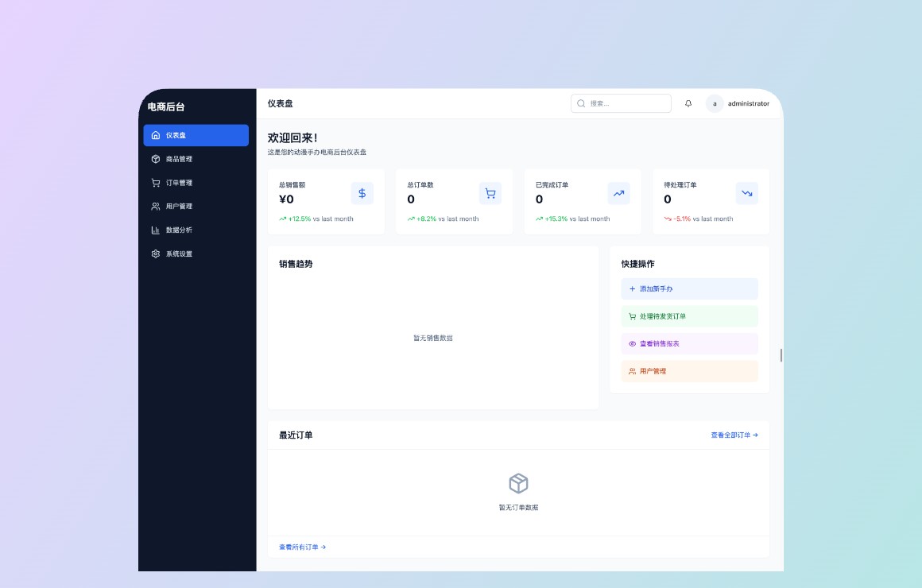Screen dimensions: 922x588
Task: Follow the 查看全部订单 link
Action: tap(734, 435)
